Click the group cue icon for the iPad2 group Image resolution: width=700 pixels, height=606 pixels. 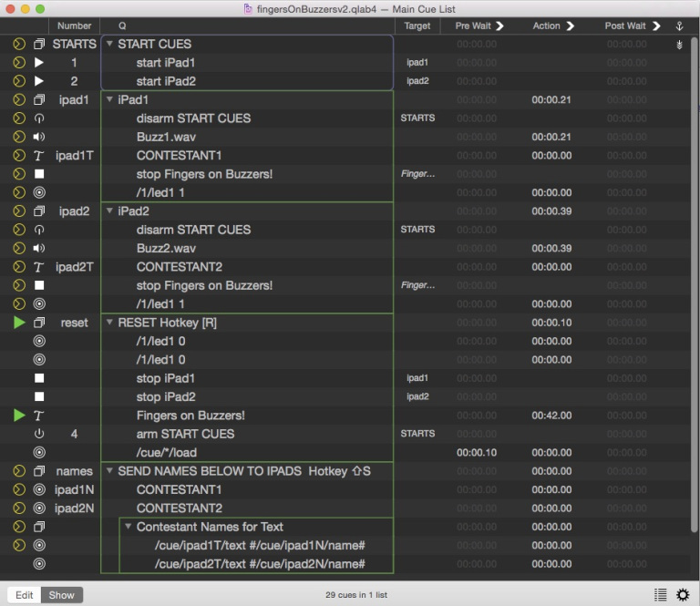click(39, 211)
